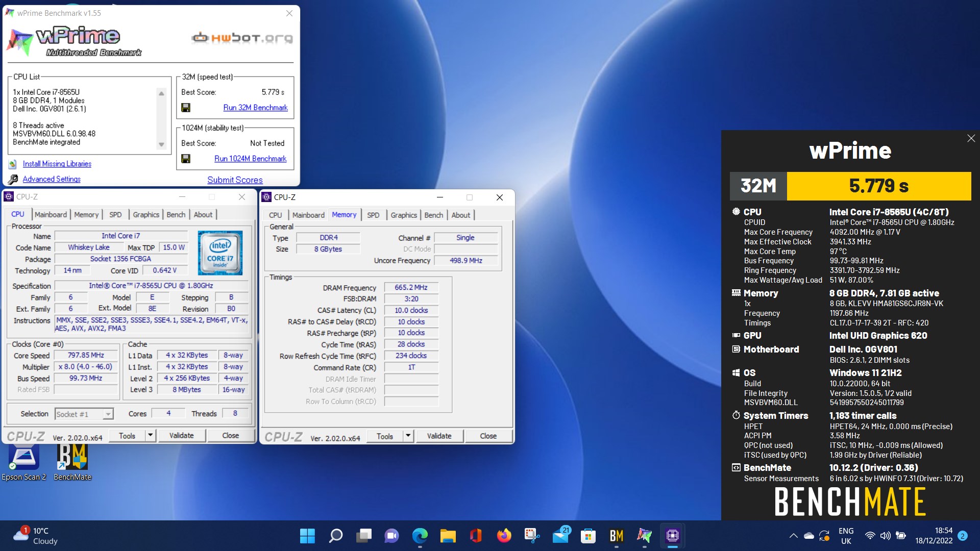
Task: Click Validate in left CPU-Z window
Action: (x=182, y=435)
